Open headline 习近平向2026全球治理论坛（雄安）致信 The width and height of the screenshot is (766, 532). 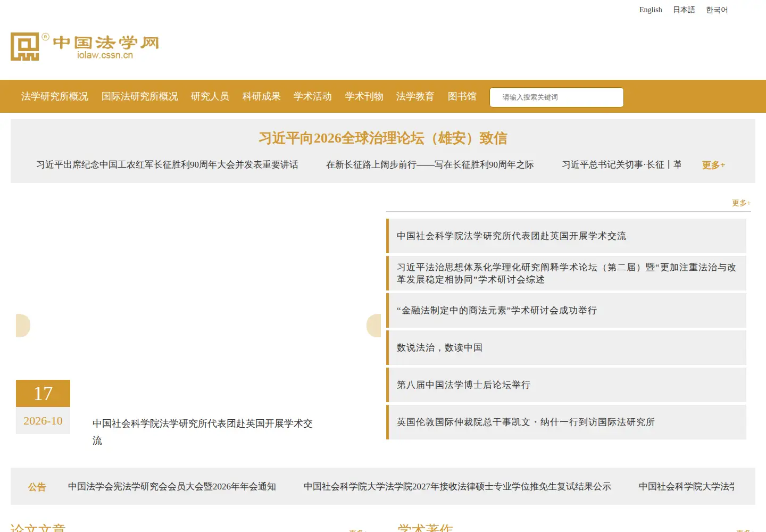[x=383, y=138]
